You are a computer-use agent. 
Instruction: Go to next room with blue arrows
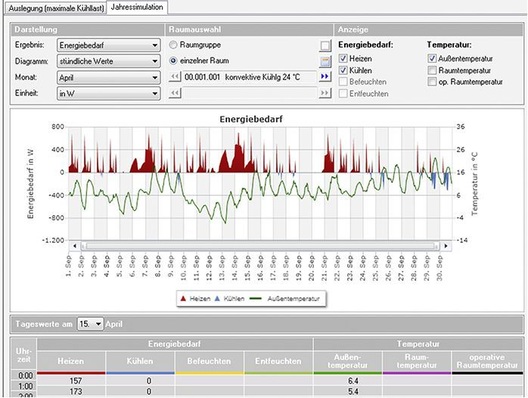325,77
